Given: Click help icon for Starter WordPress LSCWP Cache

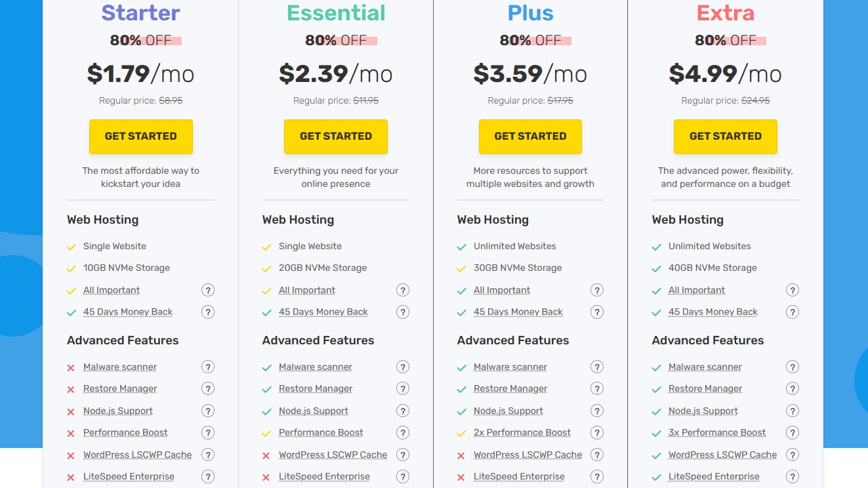Looking at the screenshot, I should point(208,455).
